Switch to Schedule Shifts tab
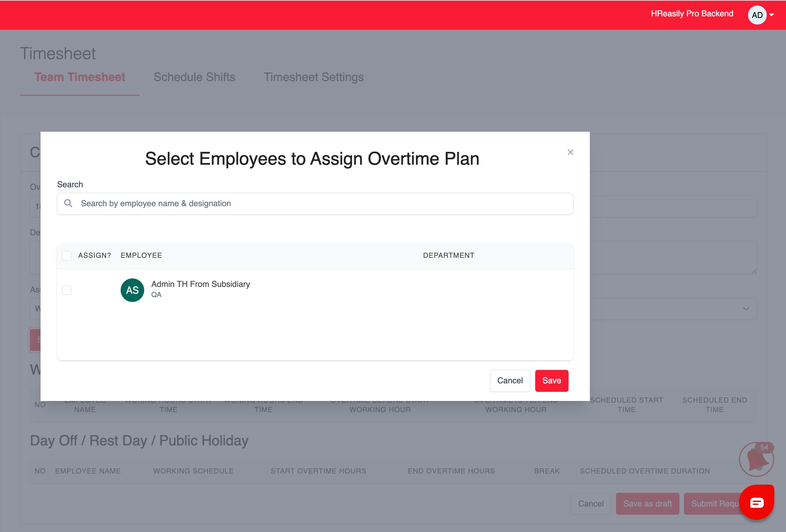 tap(194, 77)
